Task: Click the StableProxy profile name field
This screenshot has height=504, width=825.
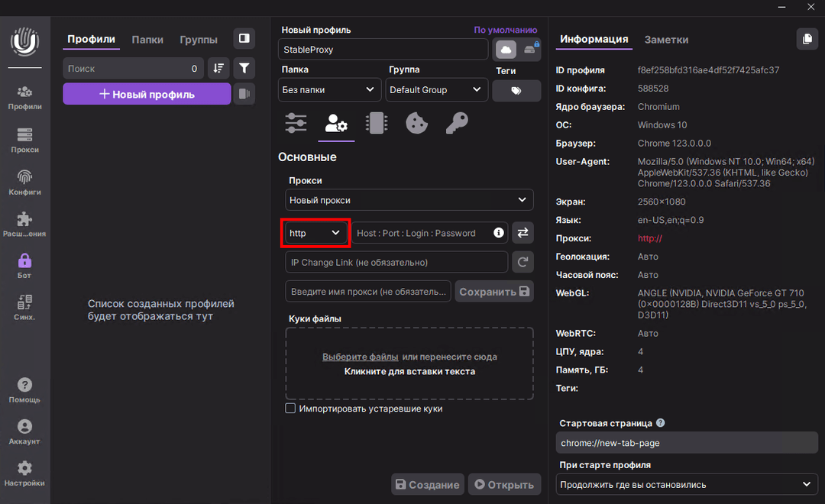Action: (x=383, y=48)
